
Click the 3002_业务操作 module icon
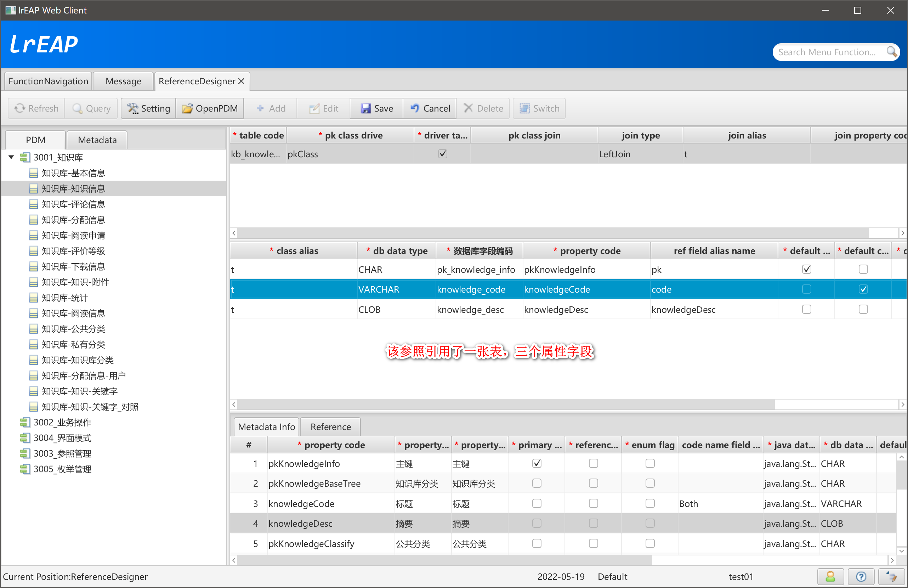[25, 422]
